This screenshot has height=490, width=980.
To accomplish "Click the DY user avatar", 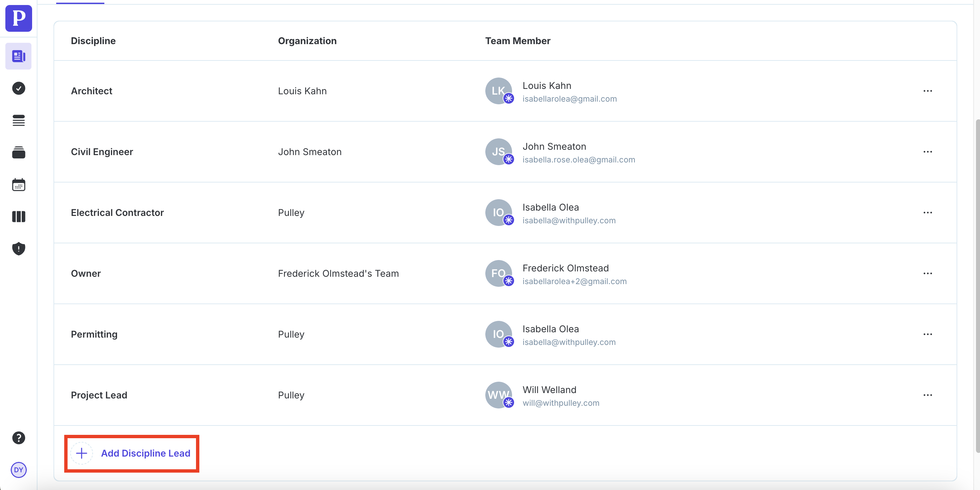I will [18, 470].
